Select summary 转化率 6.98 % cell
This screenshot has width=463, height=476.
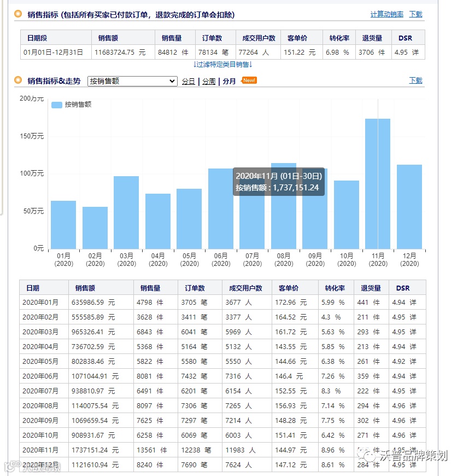point(339,53)
